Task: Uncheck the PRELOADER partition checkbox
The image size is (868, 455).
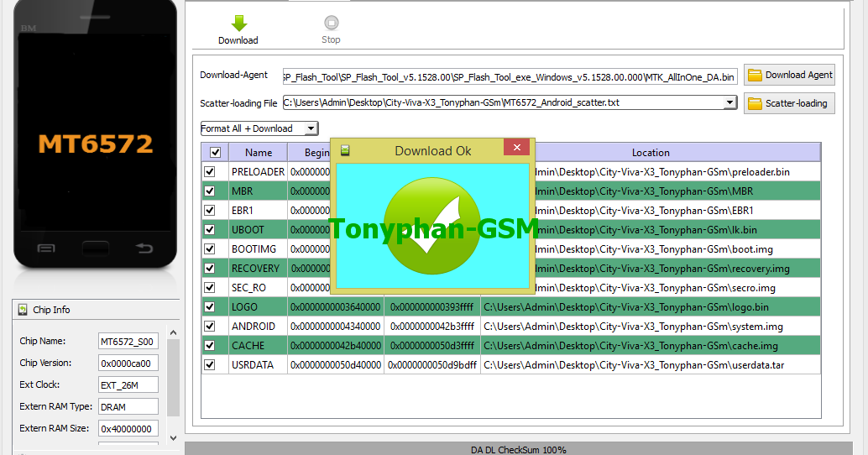Action: (209, 171)
